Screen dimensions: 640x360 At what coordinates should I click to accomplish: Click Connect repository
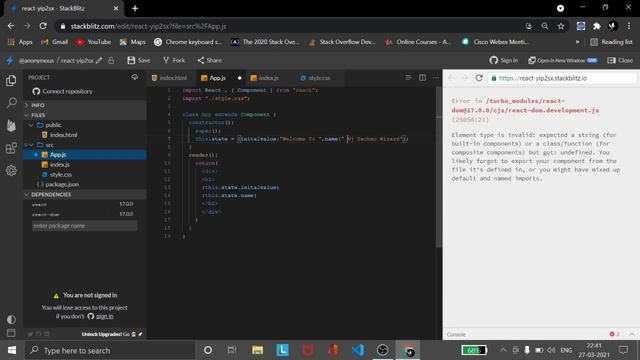(62, 91)
